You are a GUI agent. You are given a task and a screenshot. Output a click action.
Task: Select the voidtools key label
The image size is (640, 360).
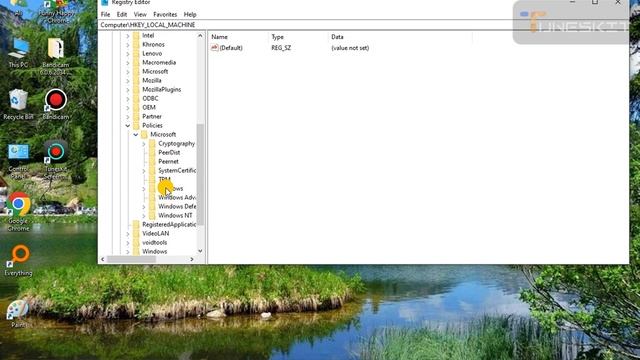click(x=154, y=242)
